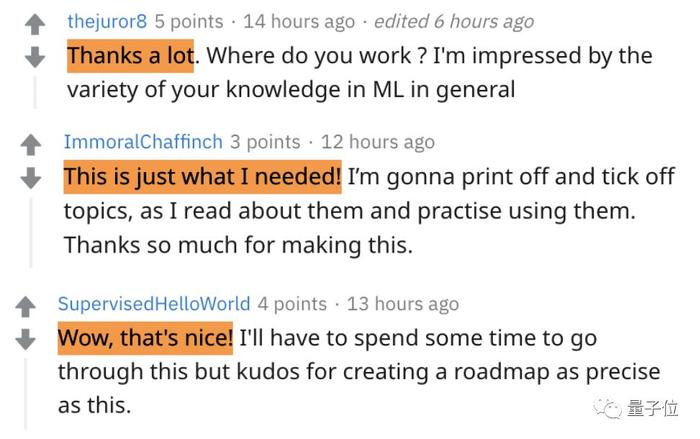Image resolution: width=700 pixels, height=439 pixels.
Task: Upvote ImmoralChaffinch's comment
Action: 31,145
